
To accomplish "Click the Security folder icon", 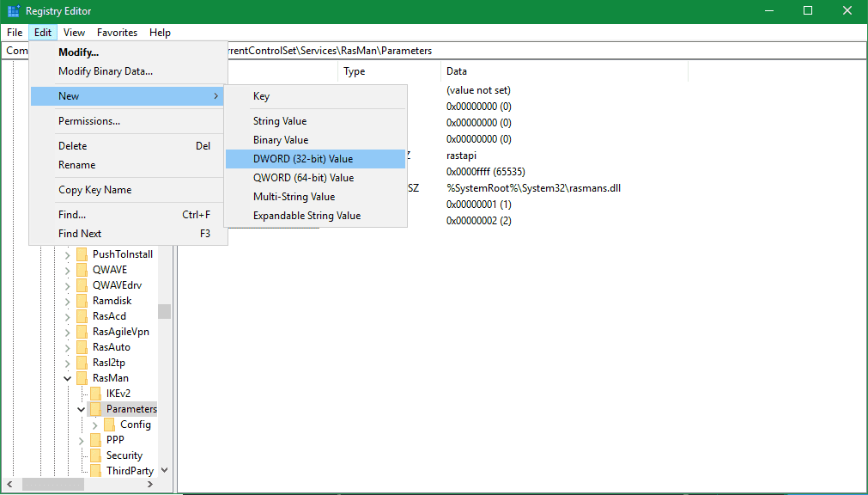I will pos(95,455).
